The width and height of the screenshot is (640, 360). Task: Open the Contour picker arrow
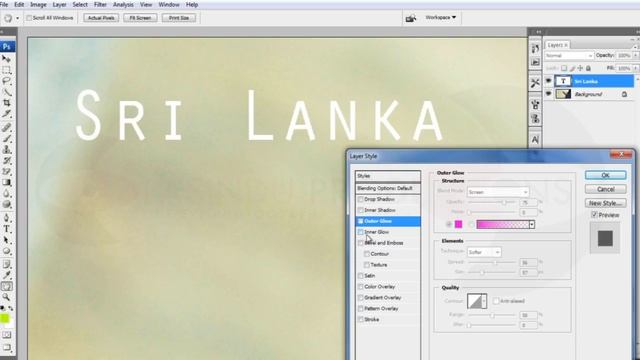484,301
